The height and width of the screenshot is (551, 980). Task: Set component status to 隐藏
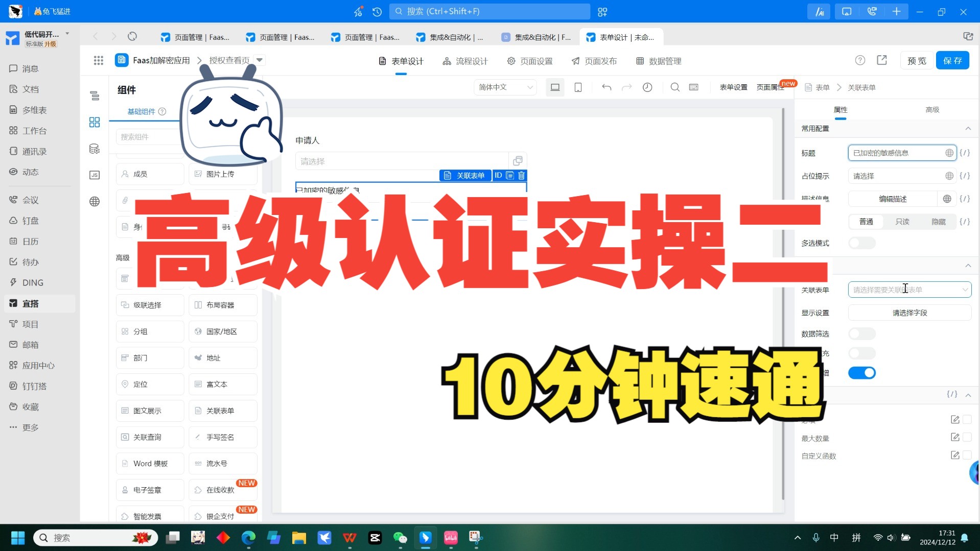[x=939, y=222]
